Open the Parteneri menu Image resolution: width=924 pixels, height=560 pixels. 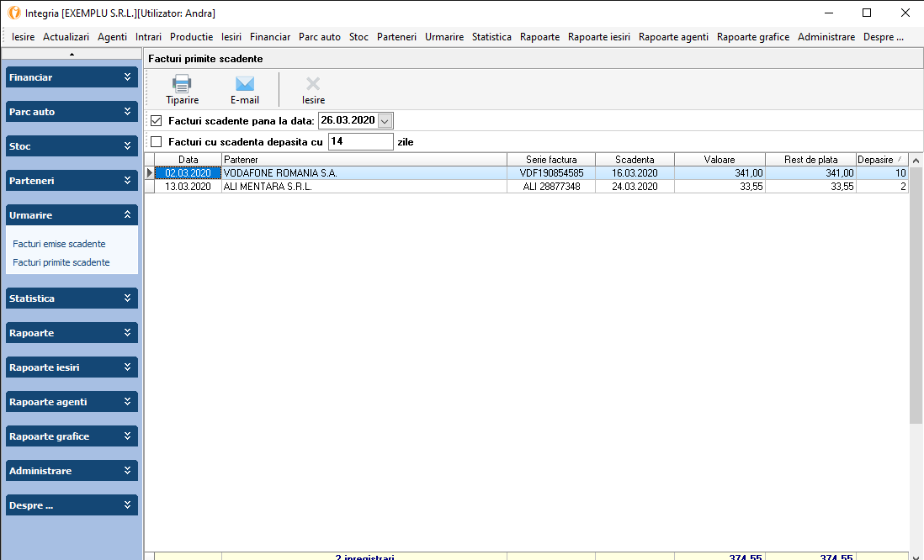396,37
